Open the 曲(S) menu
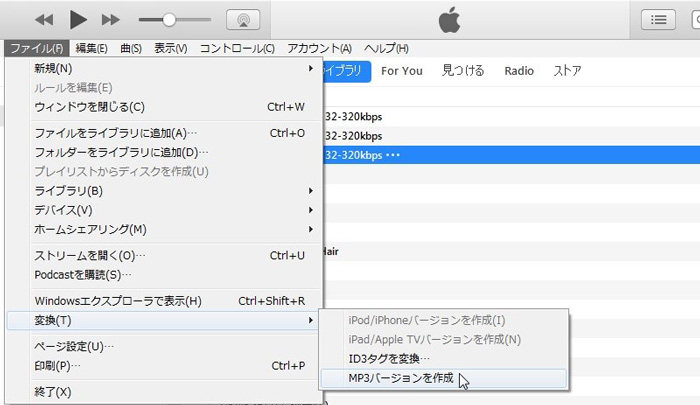 (131, 48)
